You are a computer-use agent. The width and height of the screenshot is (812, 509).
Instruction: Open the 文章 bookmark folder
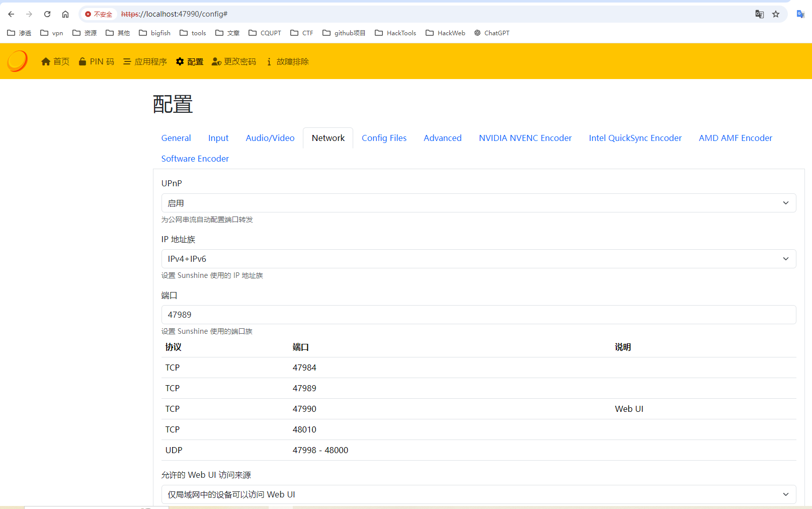(227, 33)
